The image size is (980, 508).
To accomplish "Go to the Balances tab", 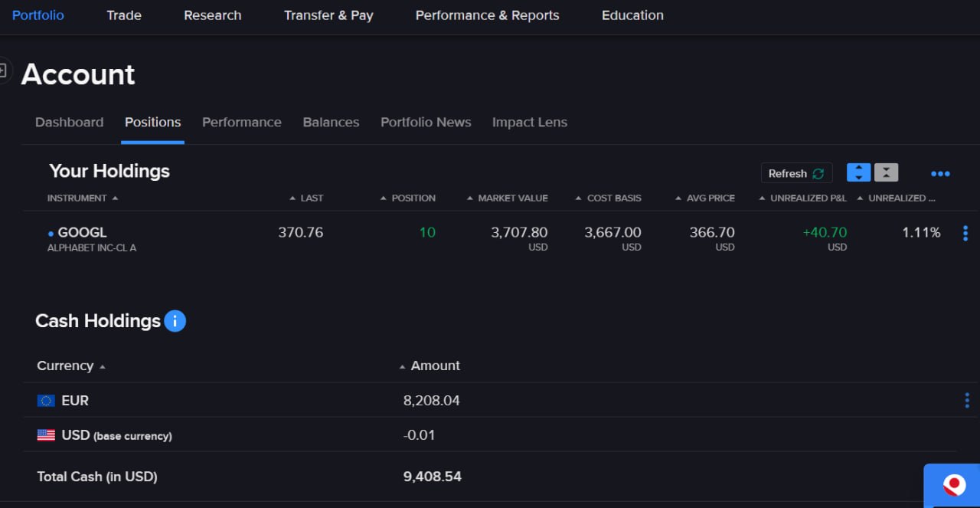I will coord(331,122).
